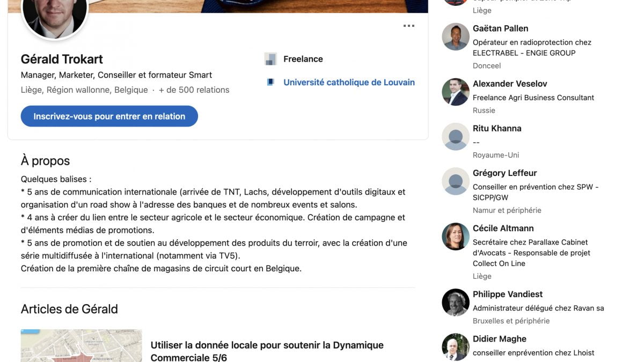Screen dimensions: 644x362
Task: Click the Freelance company name
Action: click(303, 59)
